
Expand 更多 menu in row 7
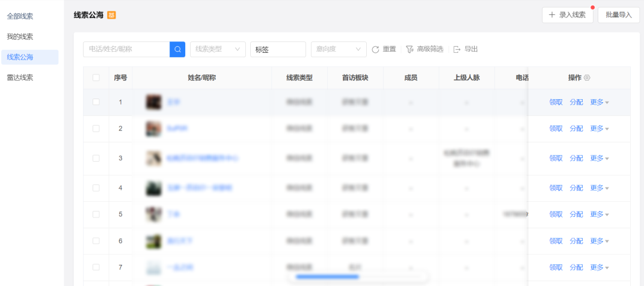pyautogui.click(x=600, y=267)
